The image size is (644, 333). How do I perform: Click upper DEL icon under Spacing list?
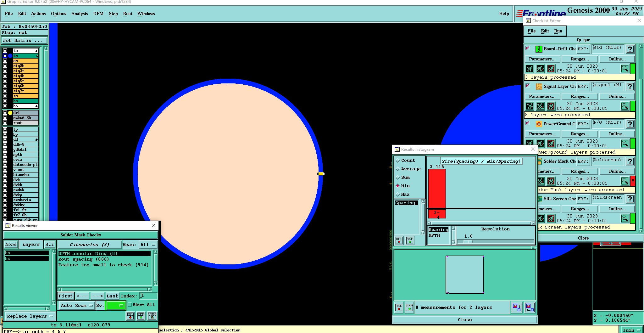399,240
